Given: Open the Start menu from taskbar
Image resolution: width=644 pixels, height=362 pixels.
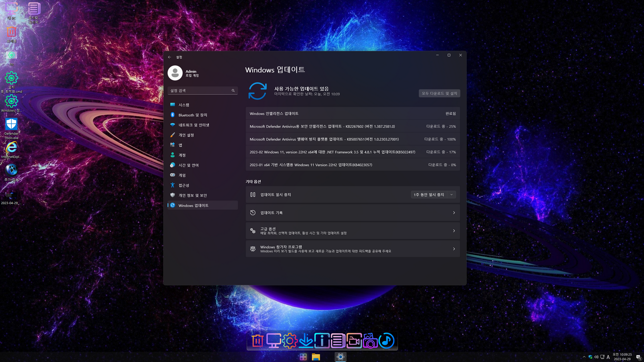Looking at the screenshot, I should 303,357.
